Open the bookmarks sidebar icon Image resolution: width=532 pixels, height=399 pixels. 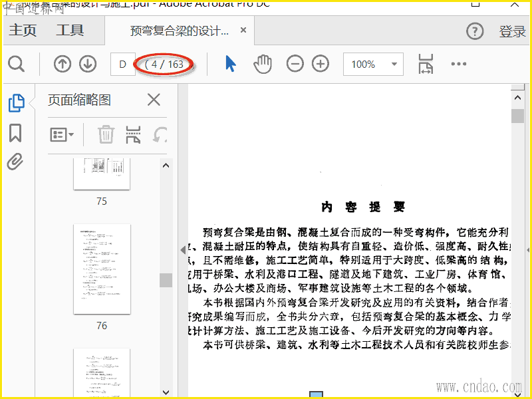point(15,133)
